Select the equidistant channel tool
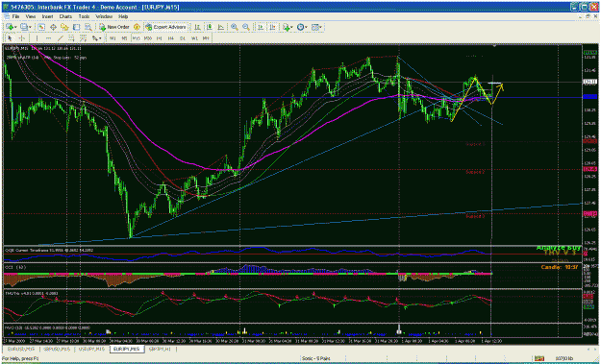Screen dimensions: 601x364 pos(71,38)
